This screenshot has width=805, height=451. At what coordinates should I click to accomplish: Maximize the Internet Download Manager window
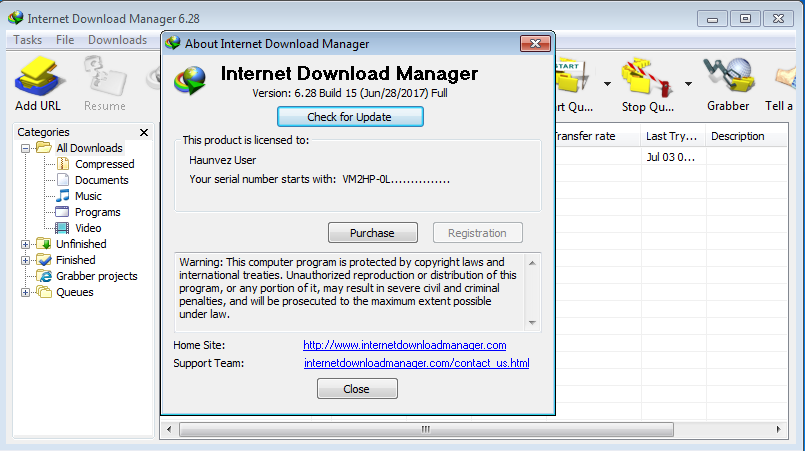click(x=745, y=19)
